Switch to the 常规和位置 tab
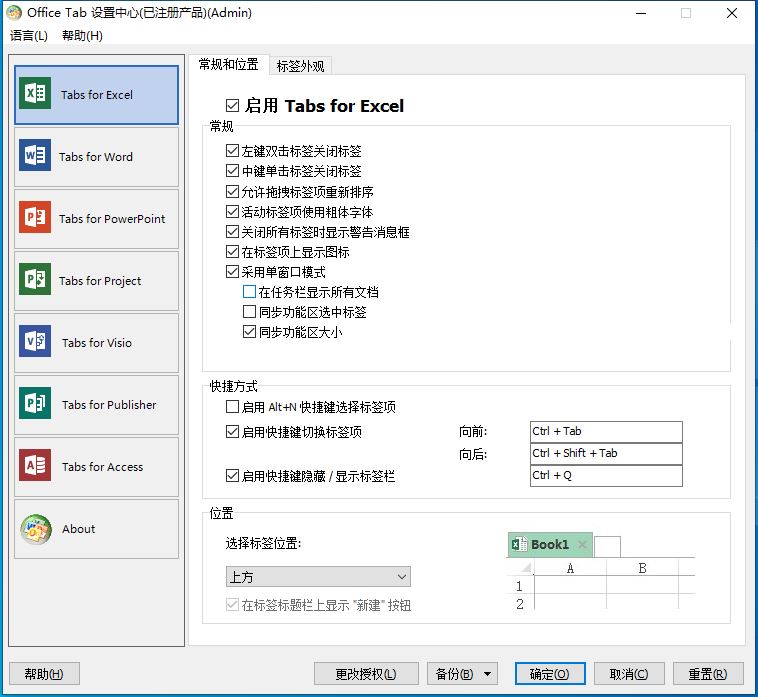 (228, 64)
